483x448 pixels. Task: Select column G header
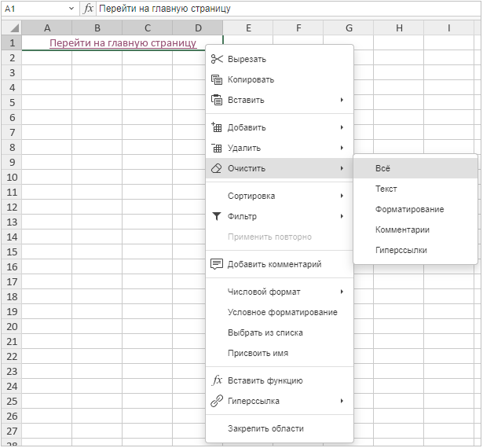click(348, 28)
